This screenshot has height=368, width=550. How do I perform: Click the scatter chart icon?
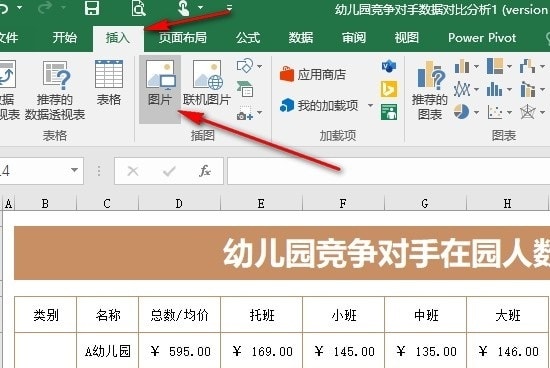(x=495, y=112)
